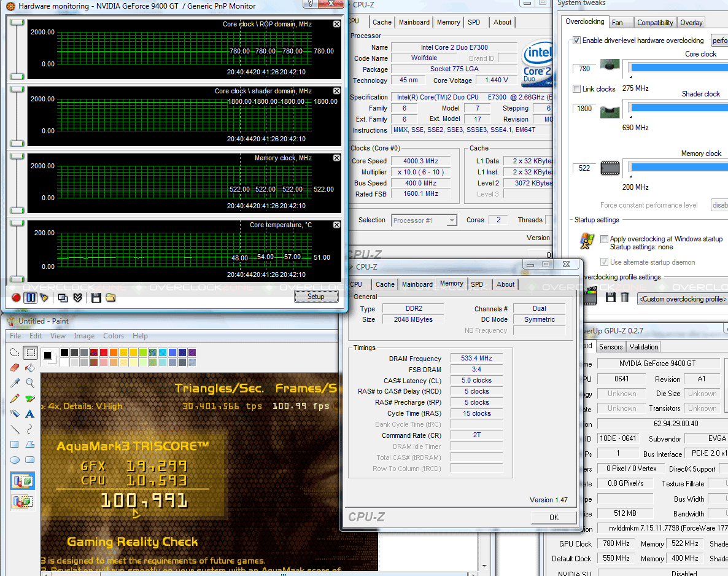Open the Custom overclocking profile dropdown

[x=683, y=299]
